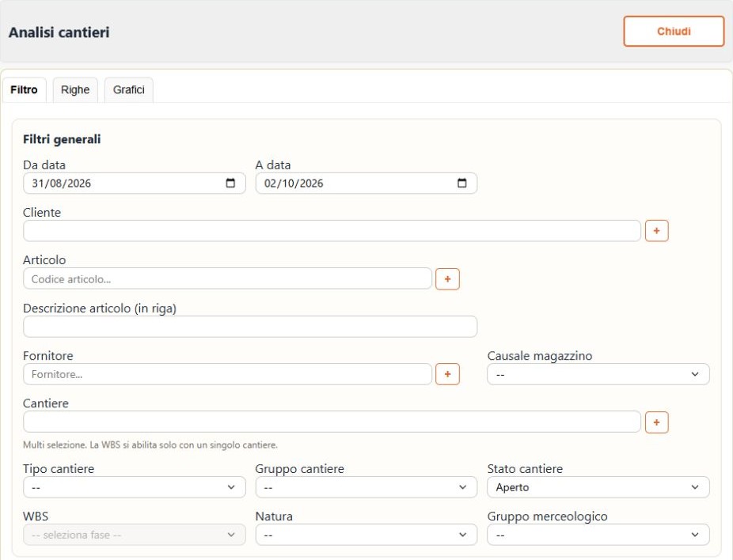Open the Grafici tab

point(128,89)
